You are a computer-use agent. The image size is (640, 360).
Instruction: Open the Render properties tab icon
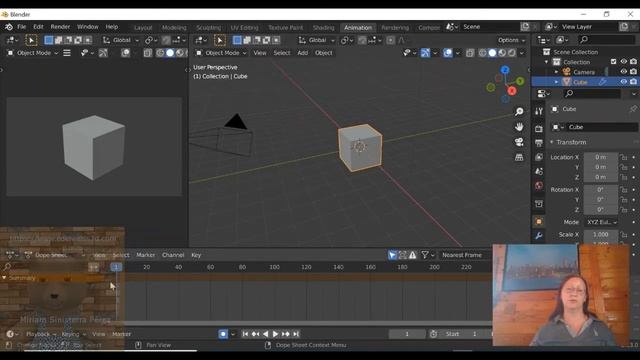pyautogui.click(x=539, y=129)
